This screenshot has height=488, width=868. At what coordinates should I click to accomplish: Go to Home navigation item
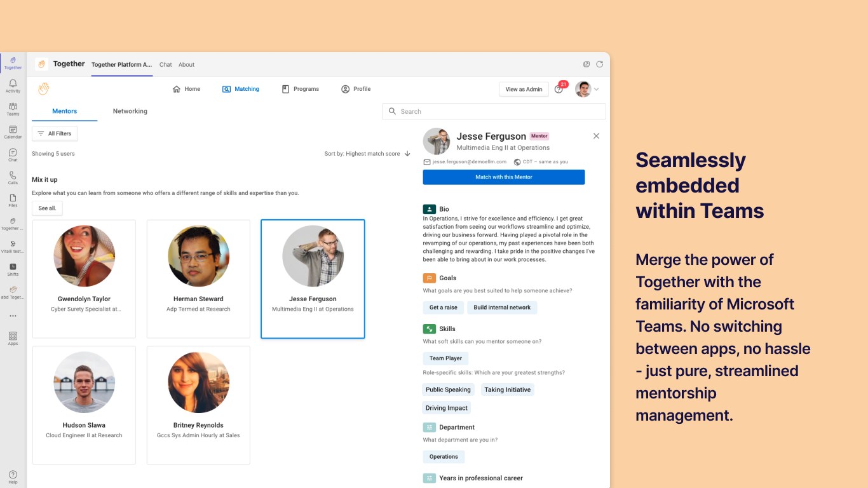point(186,89)
